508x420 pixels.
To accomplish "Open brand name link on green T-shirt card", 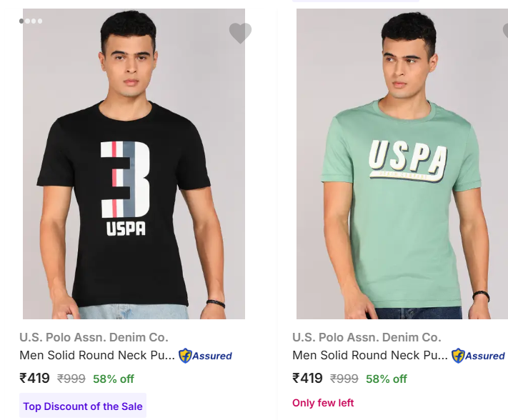I will pyautogui.click(x=367, y=337).
